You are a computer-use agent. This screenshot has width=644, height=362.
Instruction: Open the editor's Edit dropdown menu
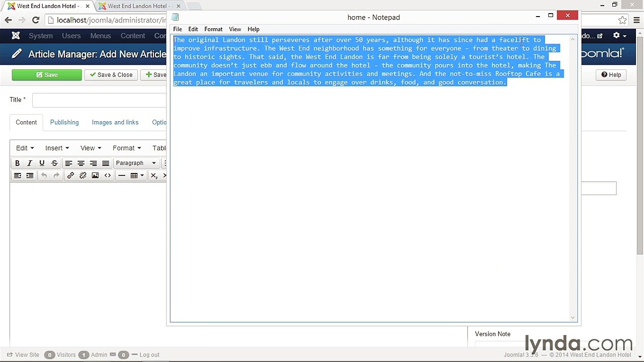25,148
